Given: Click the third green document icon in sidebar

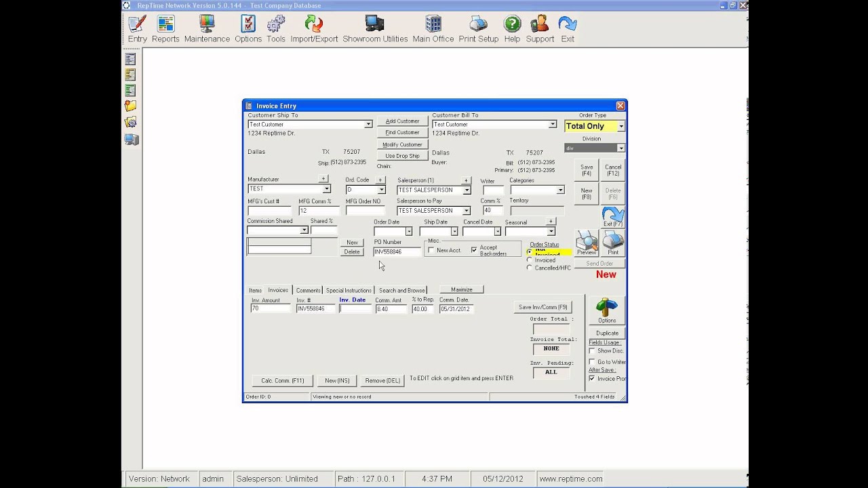Looking at the screenshot, I should click(130, 90).
